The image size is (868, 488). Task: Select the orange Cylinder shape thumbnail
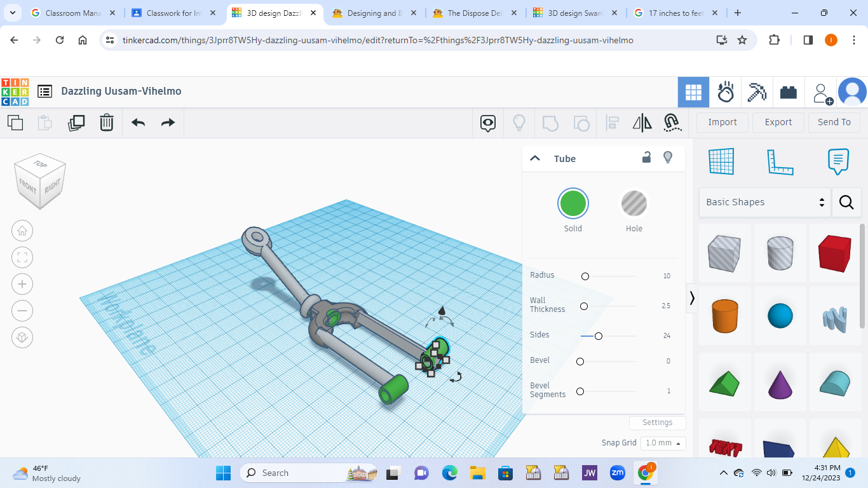pos(725,316)
